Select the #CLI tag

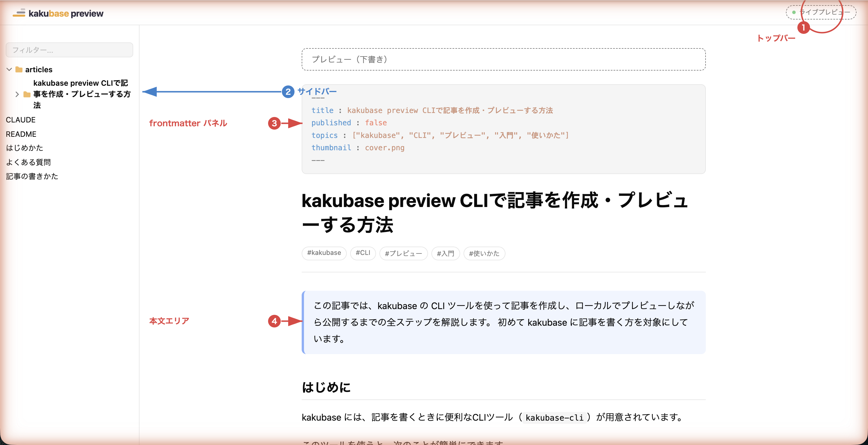pos(363,253)
